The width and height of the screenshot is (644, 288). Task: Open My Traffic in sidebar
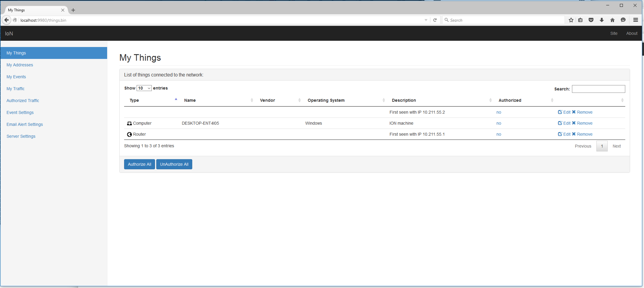pos(15,89)
